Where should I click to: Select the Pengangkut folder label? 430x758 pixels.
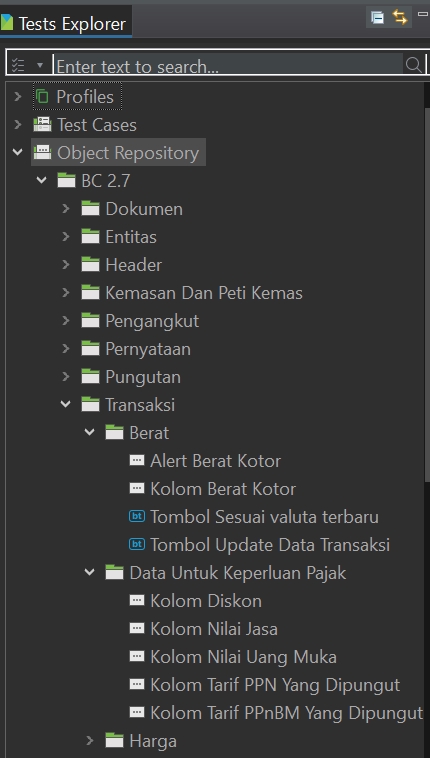152,321
